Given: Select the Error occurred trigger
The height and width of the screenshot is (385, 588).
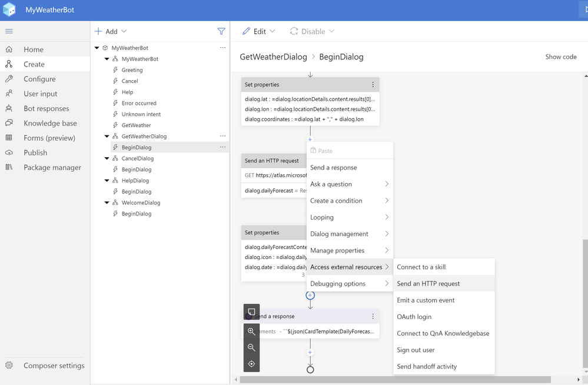Looking at the screenshot, I should pos(139,103).
